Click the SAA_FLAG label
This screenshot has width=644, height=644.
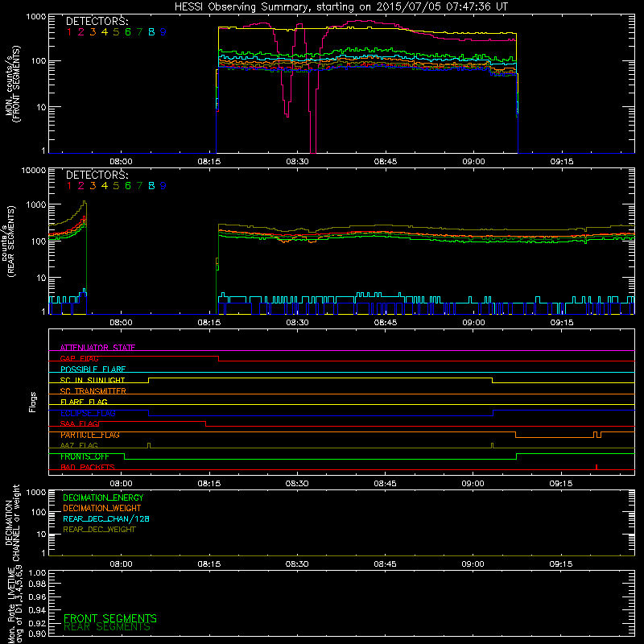tap(79, 423)
